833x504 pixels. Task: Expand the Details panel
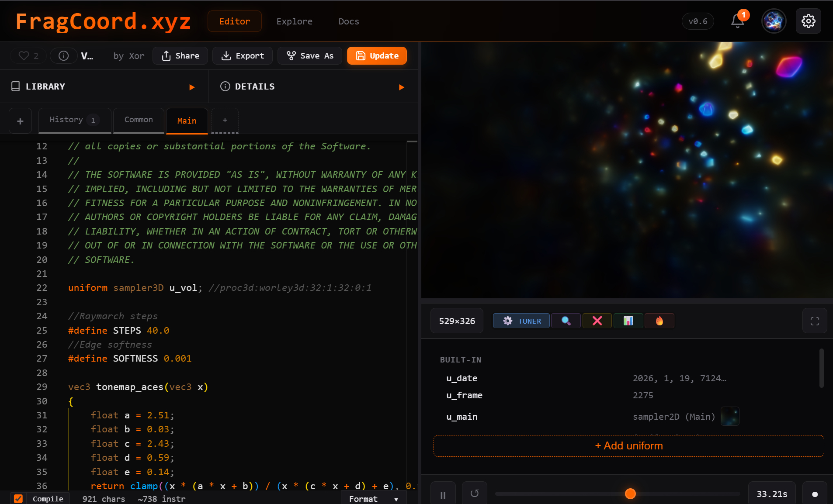401,87
